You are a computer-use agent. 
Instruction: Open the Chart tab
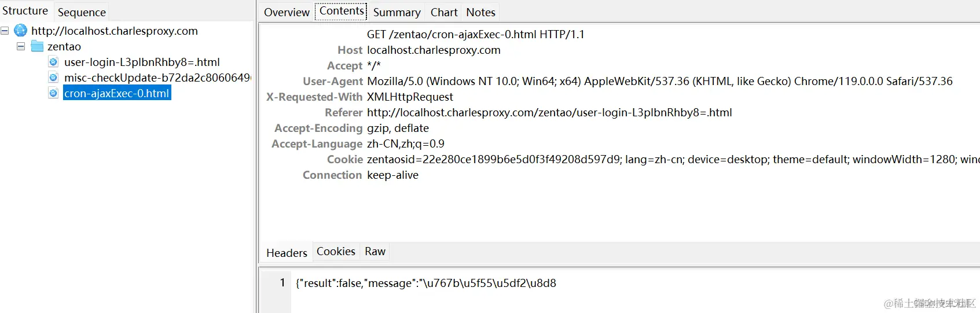[x=444, y=12]
